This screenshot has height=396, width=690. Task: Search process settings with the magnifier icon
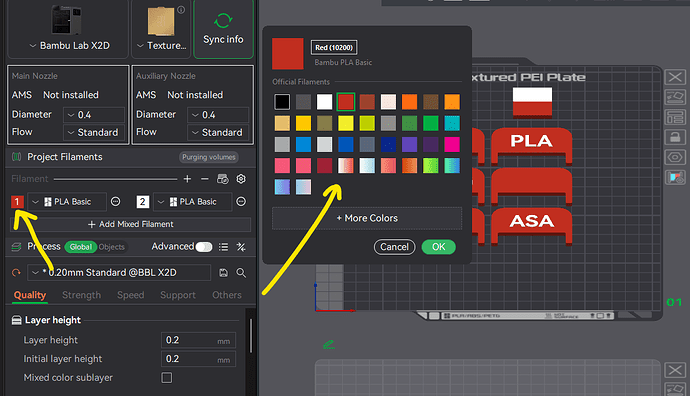[241, 273]
